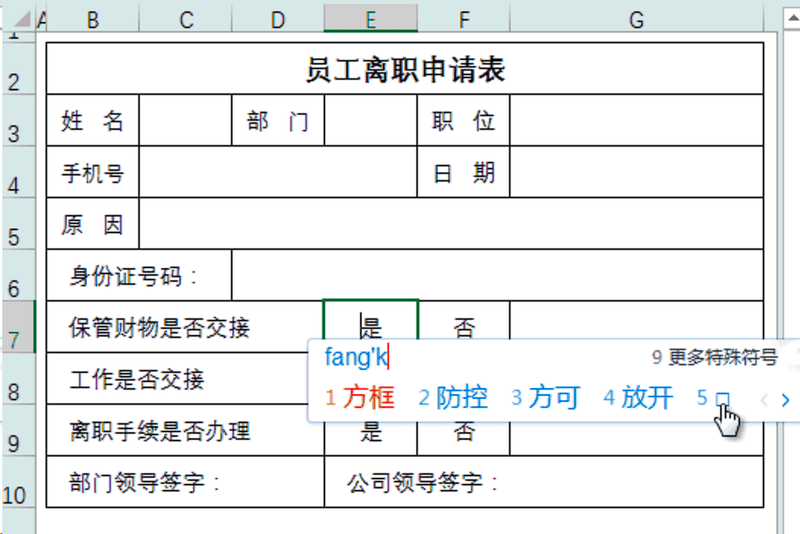Screen dimensions: 800x534
Task: Choose IME candidate 5 square symbol
Action: (714, 397)
